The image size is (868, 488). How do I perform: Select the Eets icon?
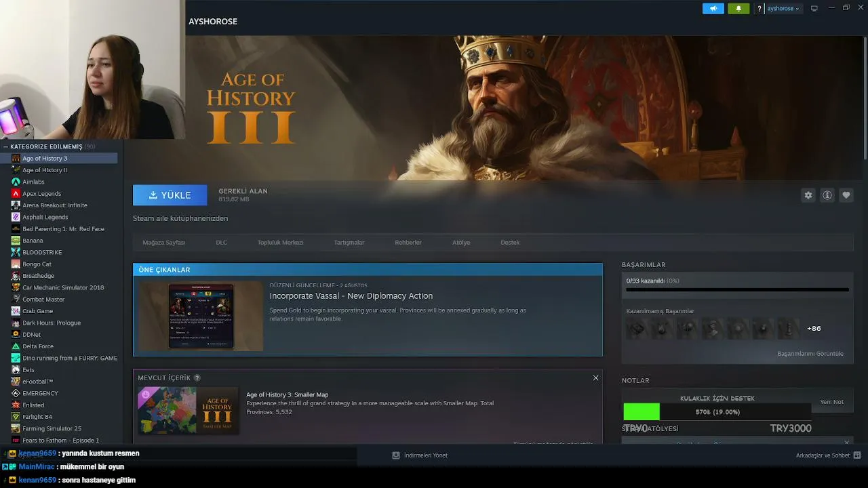pyautogui.click(x=16, y=370)
